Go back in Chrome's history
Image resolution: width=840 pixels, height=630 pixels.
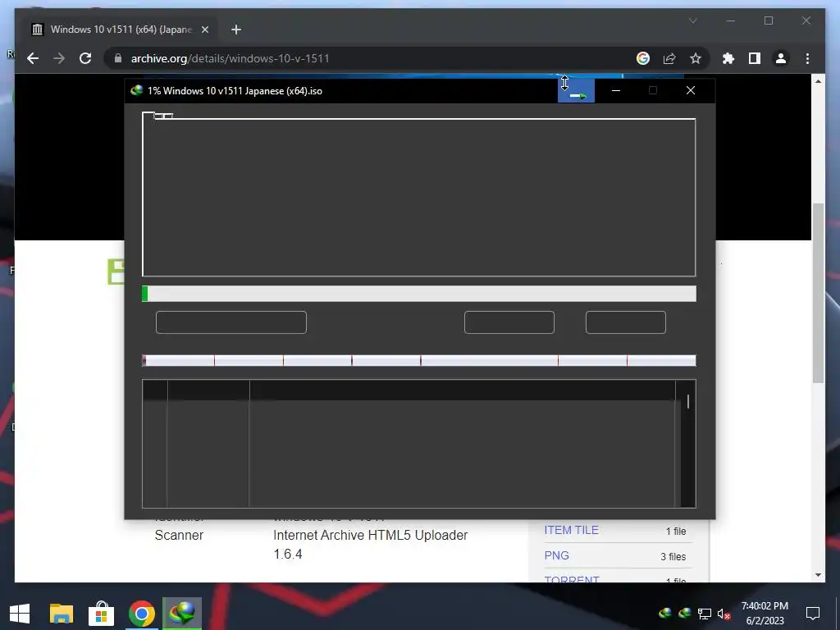[33, 58]
